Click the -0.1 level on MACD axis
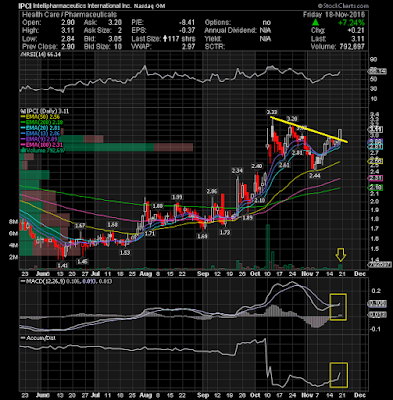The width and height of the screenshot is (393, 400). coord(376,329)
